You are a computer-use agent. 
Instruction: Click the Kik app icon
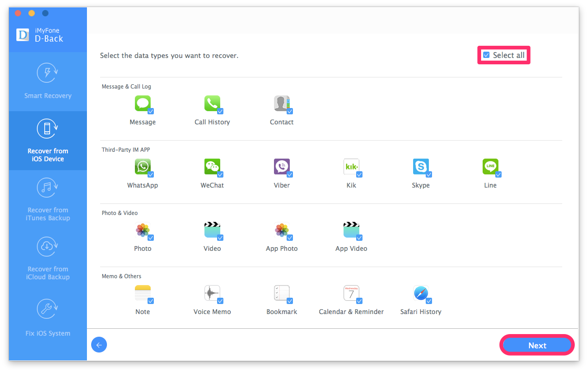tap(351, 167)
